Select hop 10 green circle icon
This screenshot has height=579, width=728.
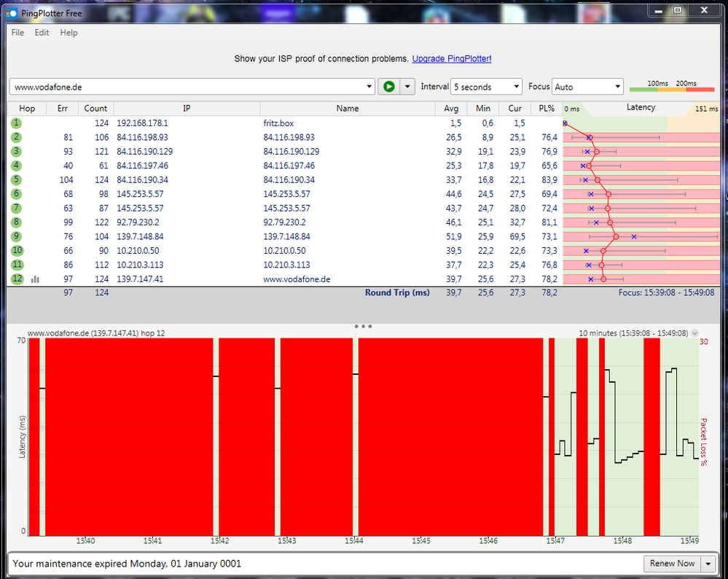(x=17, y=250)
